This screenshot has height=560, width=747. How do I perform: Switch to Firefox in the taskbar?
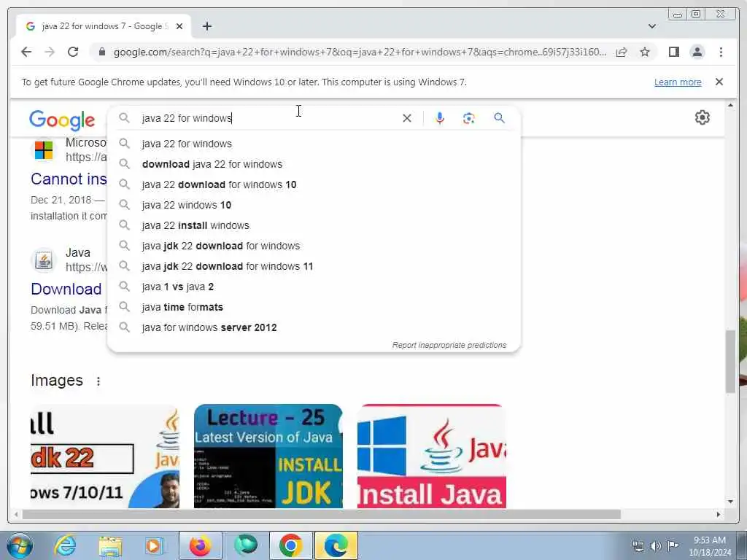coord(200,545)
